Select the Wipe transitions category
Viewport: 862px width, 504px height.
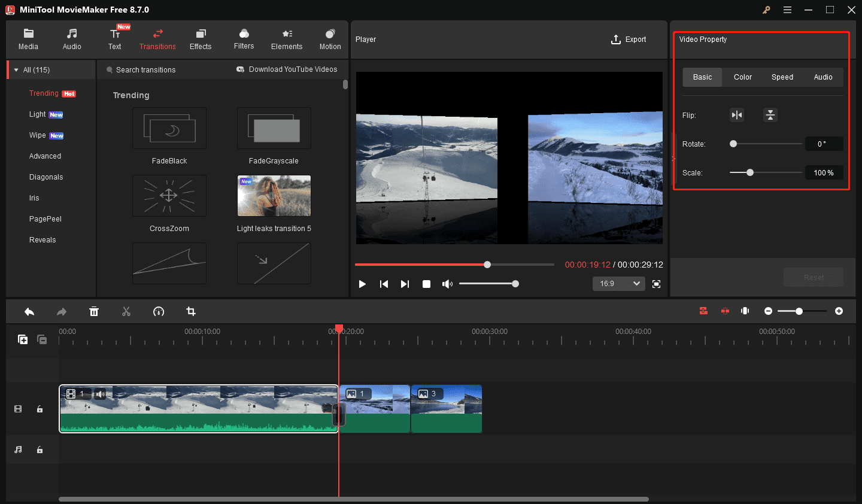(x=37, y=135)
